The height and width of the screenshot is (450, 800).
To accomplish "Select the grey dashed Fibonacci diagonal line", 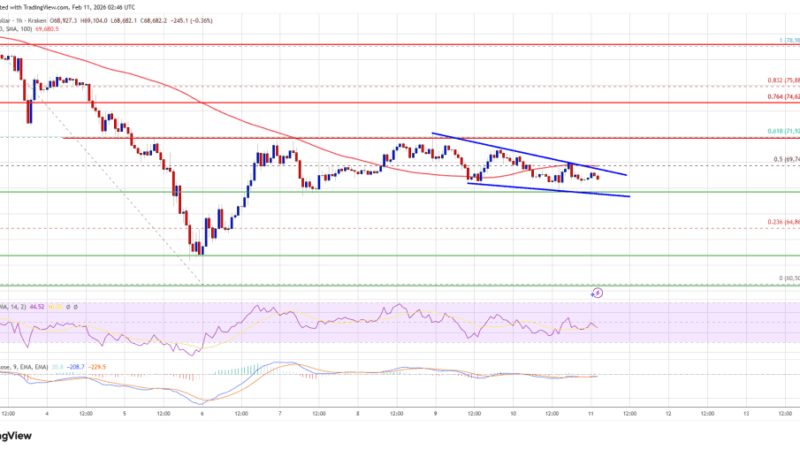I will coord(122,191).
